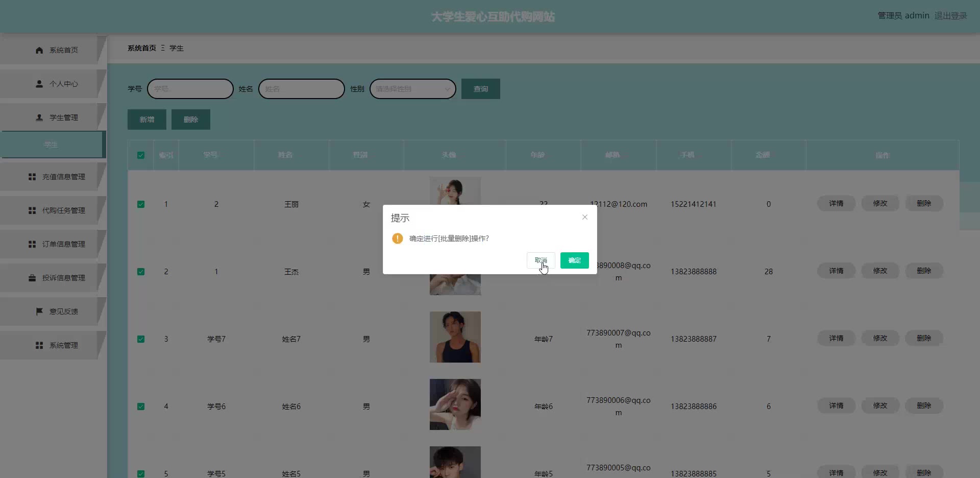The width and height of the screenshot is (980, 478).
Task: Click 修改 for 王丽
Action: 880,203
